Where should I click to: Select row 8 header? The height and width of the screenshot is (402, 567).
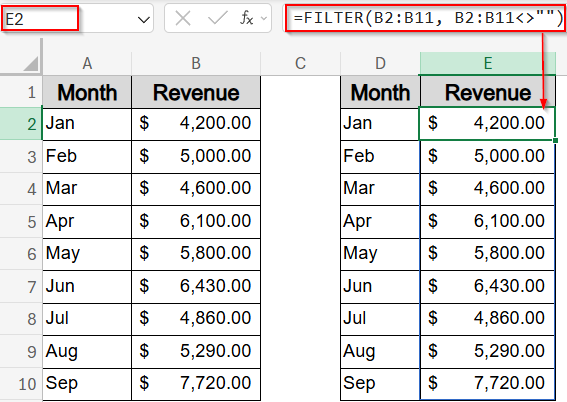21,319
